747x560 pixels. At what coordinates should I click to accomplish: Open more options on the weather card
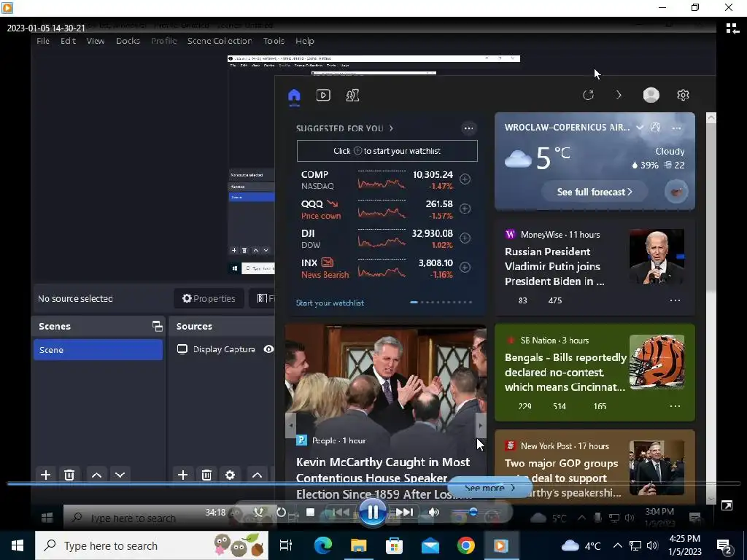676,128
